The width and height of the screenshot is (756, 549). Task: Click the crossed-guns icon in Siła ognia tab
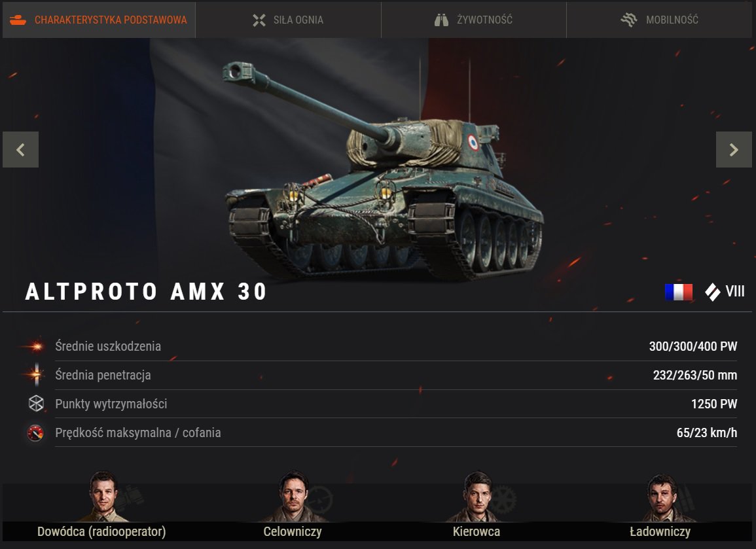click(259, 20)
